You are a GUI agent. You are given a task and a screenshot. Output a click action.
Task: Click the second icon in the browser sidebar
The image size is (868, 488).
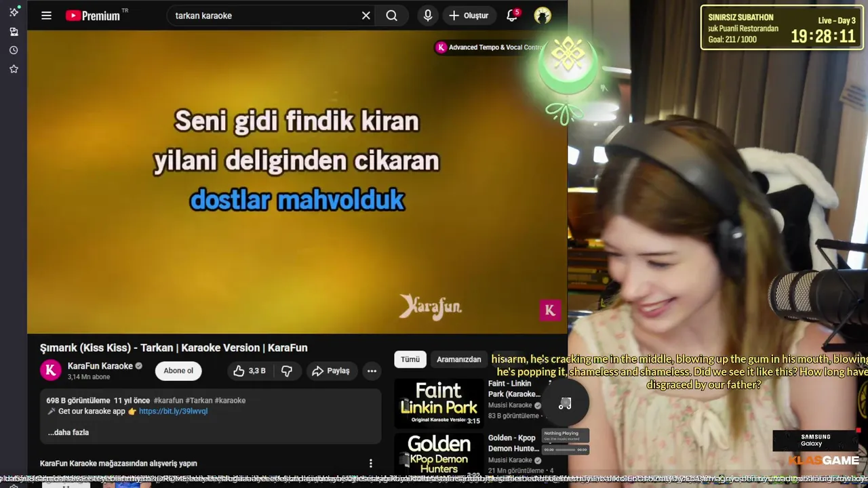(14, 31)
